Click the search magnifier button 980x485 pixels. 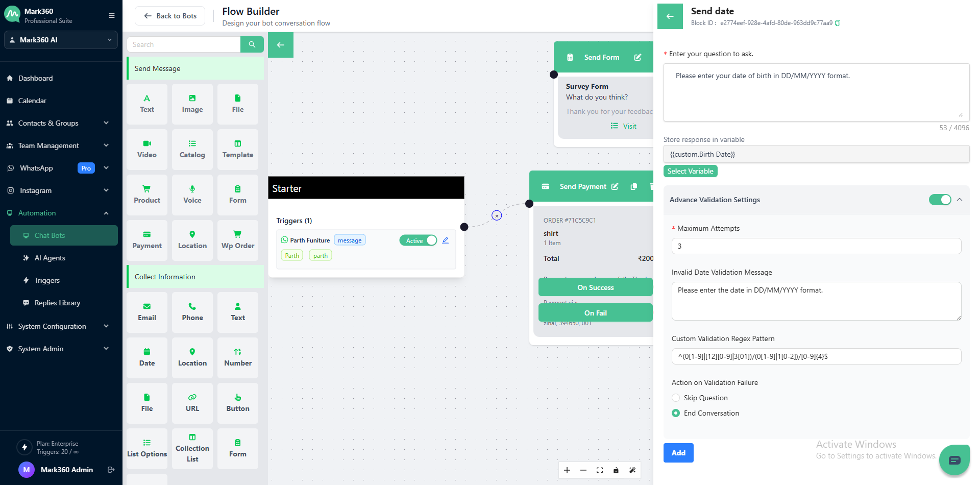(252, 44)
